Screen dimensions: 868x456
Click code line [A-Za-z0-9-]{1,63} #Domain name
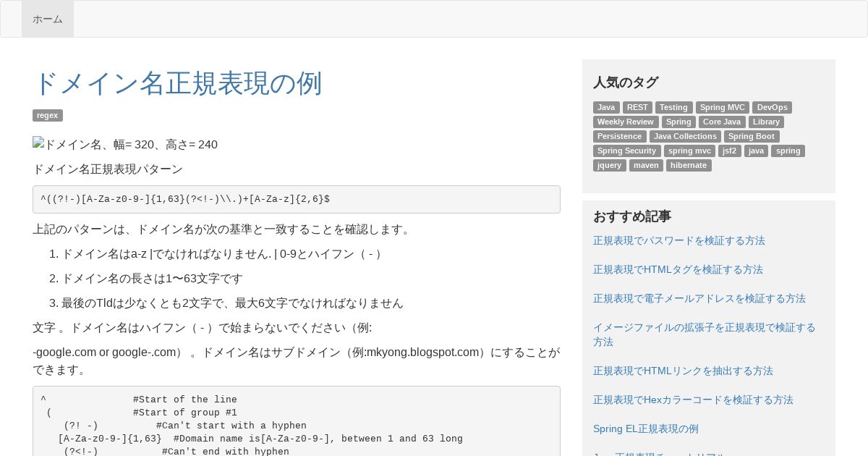click(260, 439)
